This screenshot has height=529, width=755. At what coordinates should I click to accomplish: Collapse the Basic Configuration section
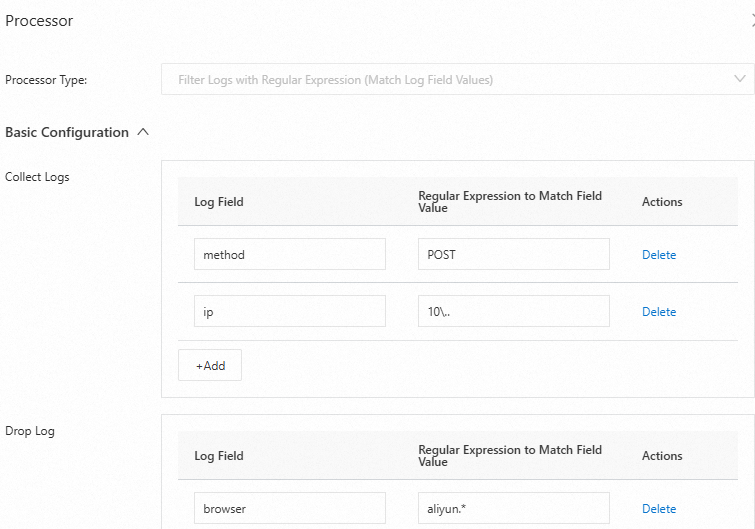[x=143, y=132]
